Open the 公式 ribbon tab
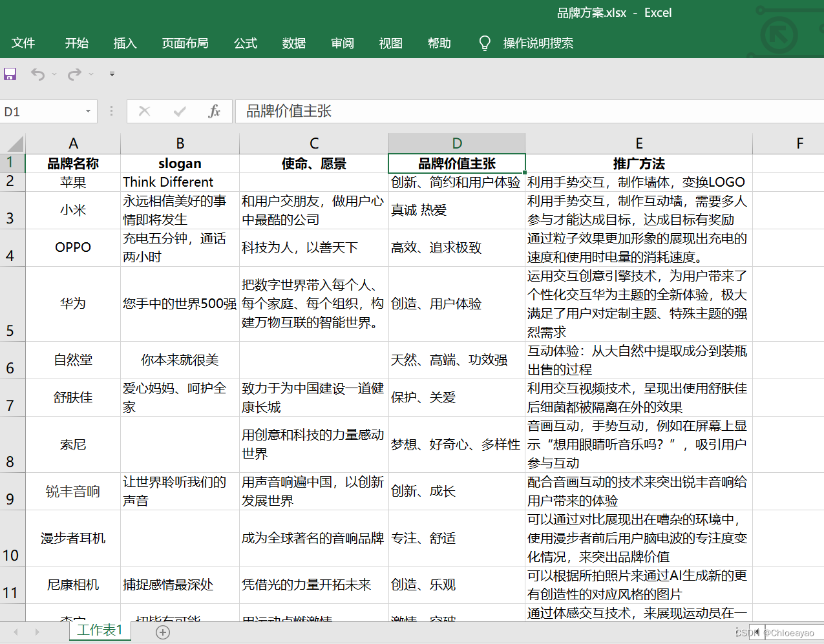 pos(246,43)
